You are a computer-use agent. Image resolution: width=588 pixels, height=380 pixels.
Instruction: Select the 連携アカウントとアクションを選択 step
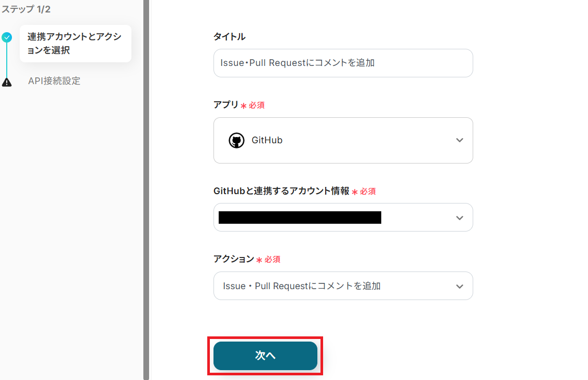pyautogui.click(x=75, y=44)
